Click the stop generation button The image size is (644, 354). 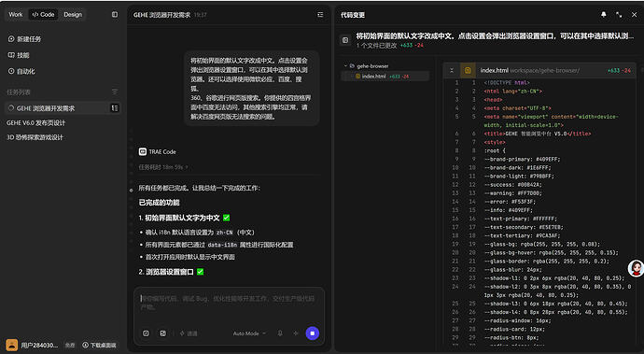tap(312, 333)
